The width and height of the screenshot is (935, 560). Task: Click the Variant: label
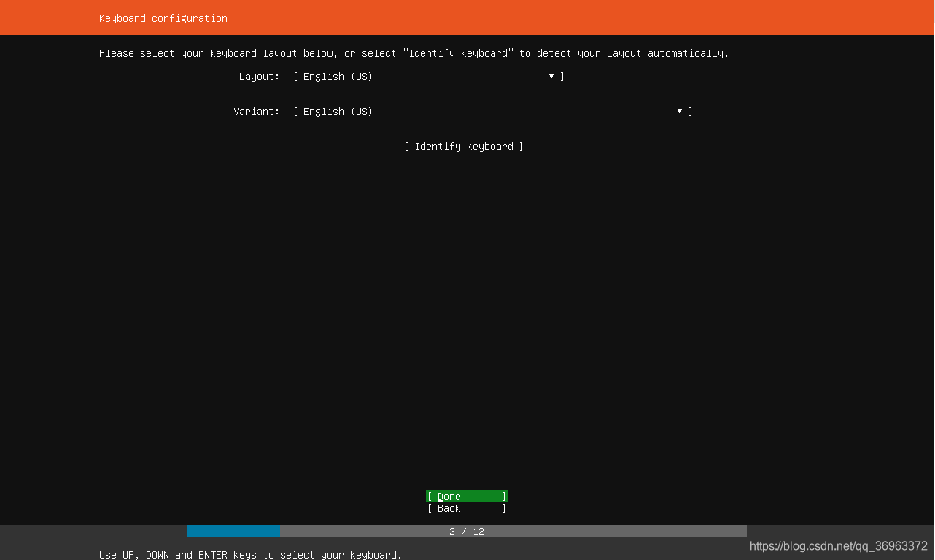[257, 112]
